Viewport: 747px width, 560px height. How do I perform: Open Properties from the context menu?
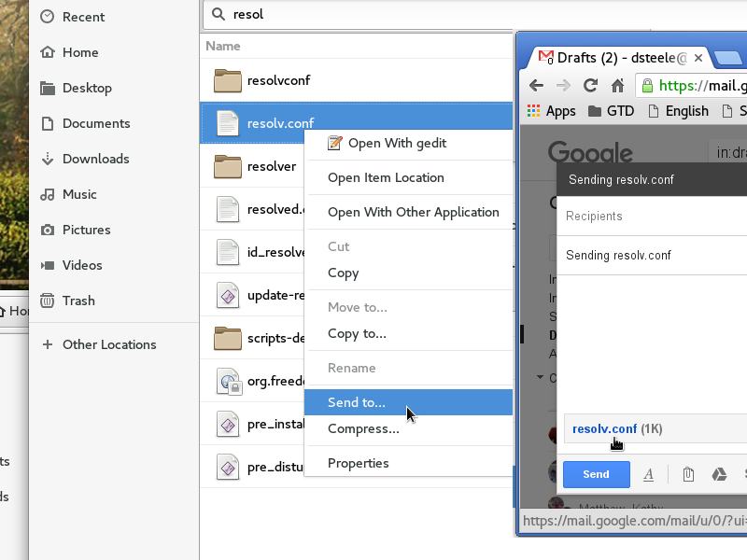point(359,463)
